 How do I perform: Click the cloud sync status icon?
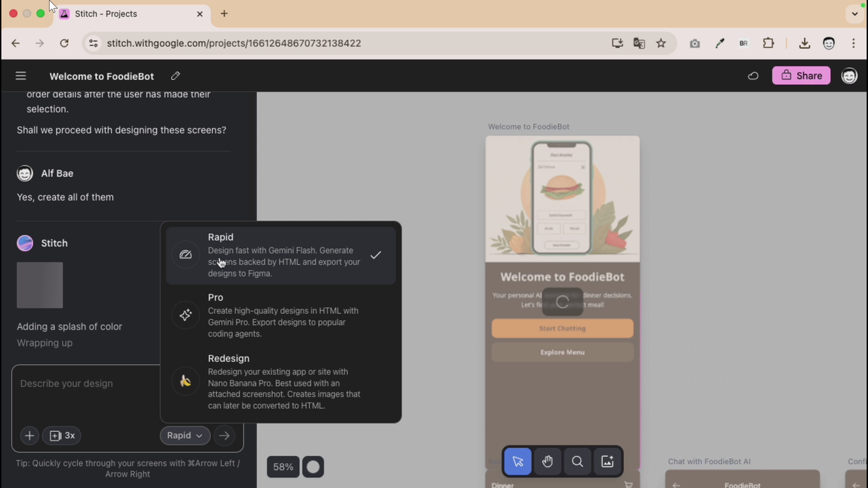click(x=753, y=76)
